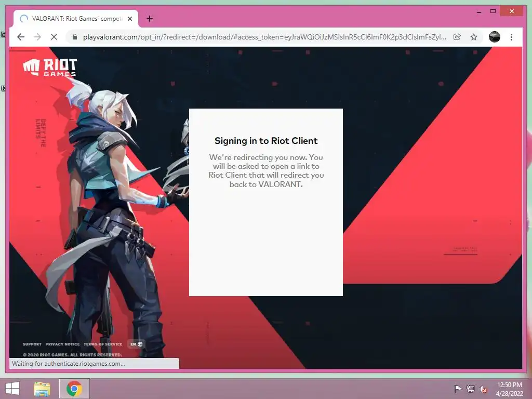Image resolution: width=532 pixels, height=399 pixels.
Task: Go back to the previous page
Action: tap(21, 37)
